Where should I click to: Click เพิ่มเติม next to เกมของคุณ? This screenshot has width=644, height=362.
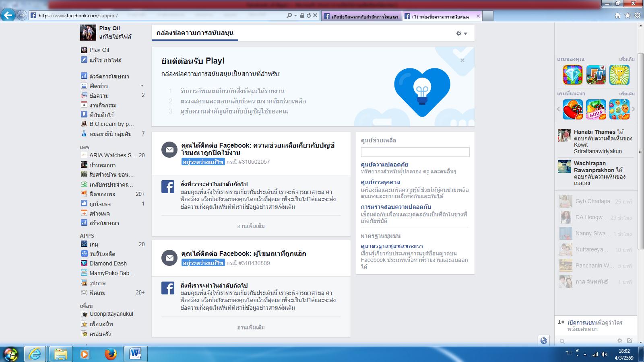point(627,59)
